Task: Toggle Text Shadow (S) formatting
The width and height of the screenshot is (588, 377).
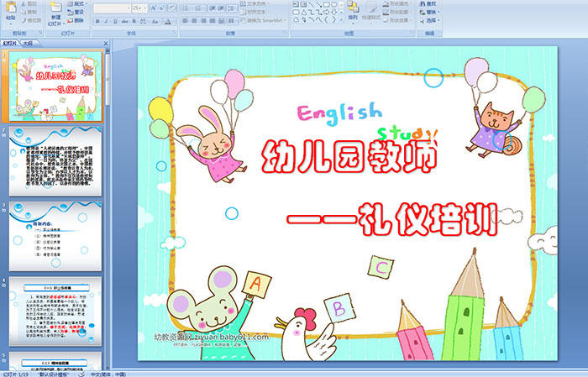Action: click(134, 21)
